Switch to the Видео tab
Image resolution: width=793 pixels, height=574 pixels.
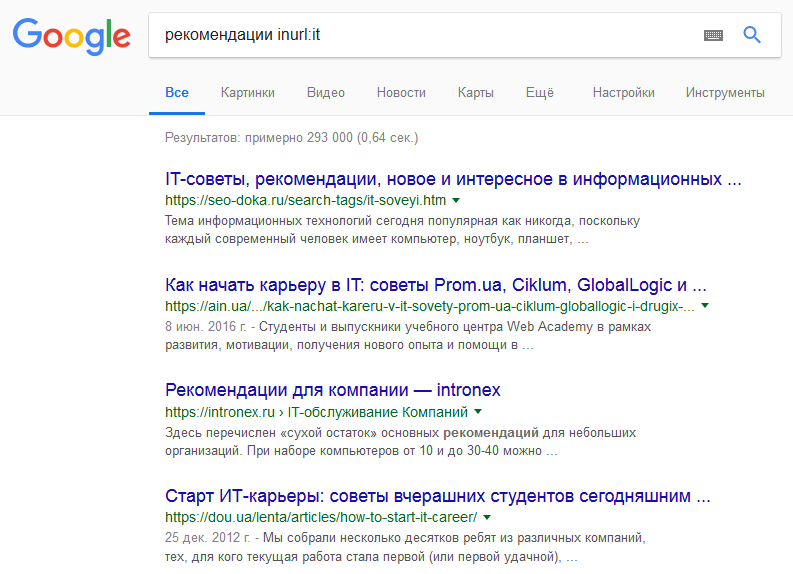[x=326, y=93]
